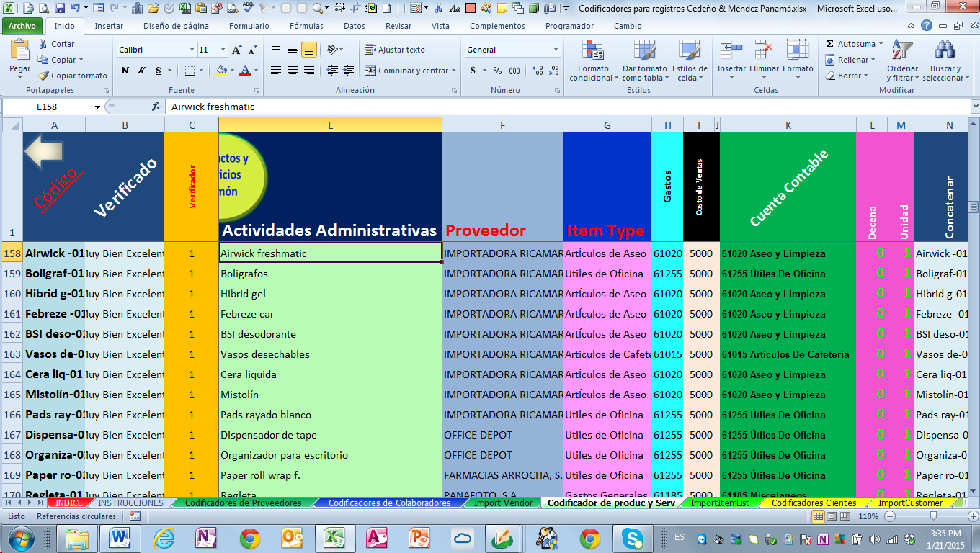
Task: Open the Name Box dropdown arrow
Action: [x=97, y=107]
